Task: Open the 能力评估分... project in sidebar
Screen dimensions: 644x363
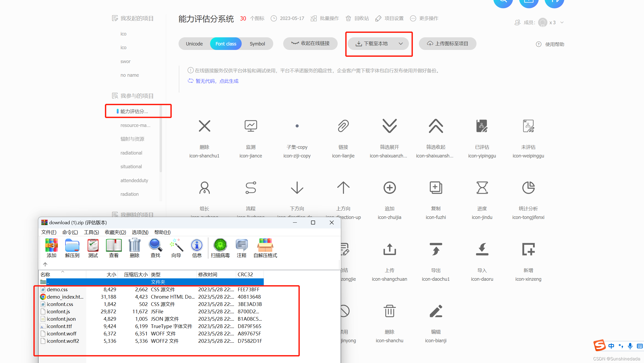Action: point(134,111)
